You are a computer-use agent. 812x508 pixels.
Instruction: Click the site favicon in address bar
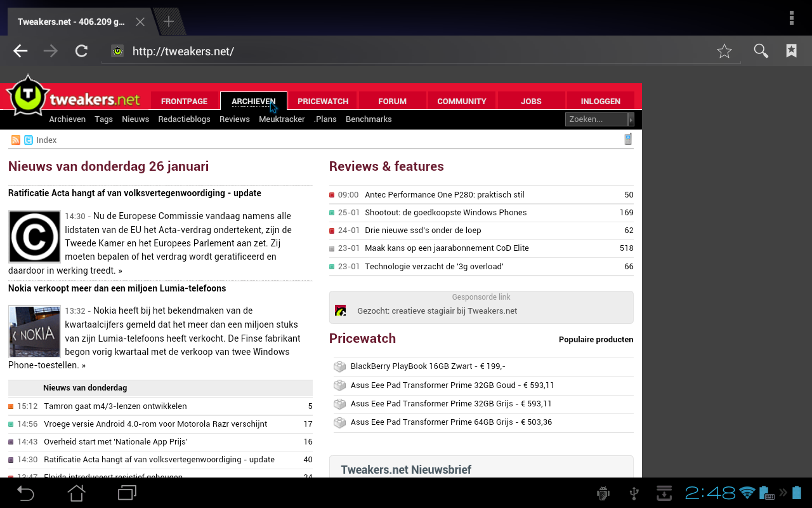[x=117, y=51]
